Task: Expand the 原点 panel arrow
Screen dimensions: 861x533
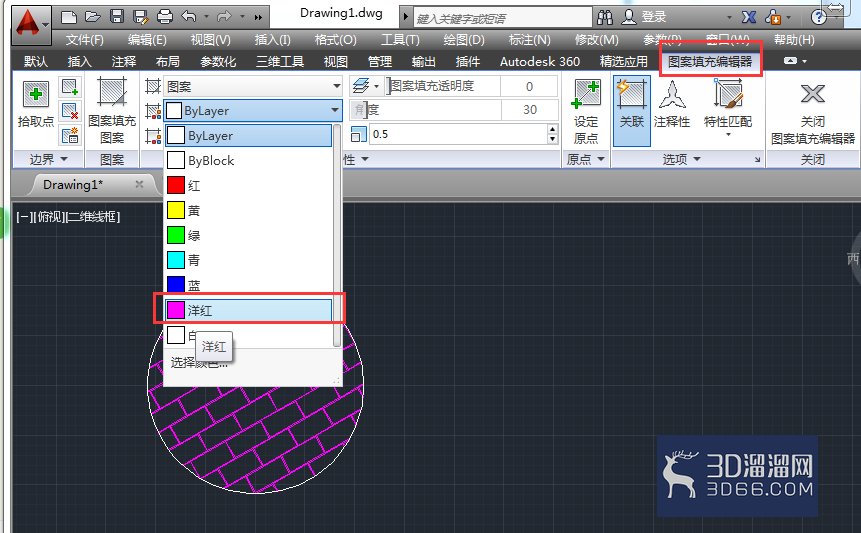Action: tap(601, 159)
